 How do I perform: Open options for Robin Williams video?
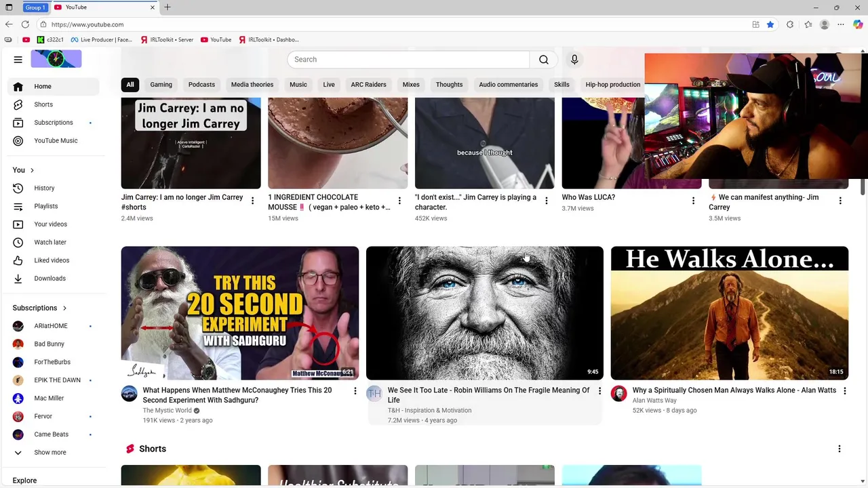[x=599, y=391]
